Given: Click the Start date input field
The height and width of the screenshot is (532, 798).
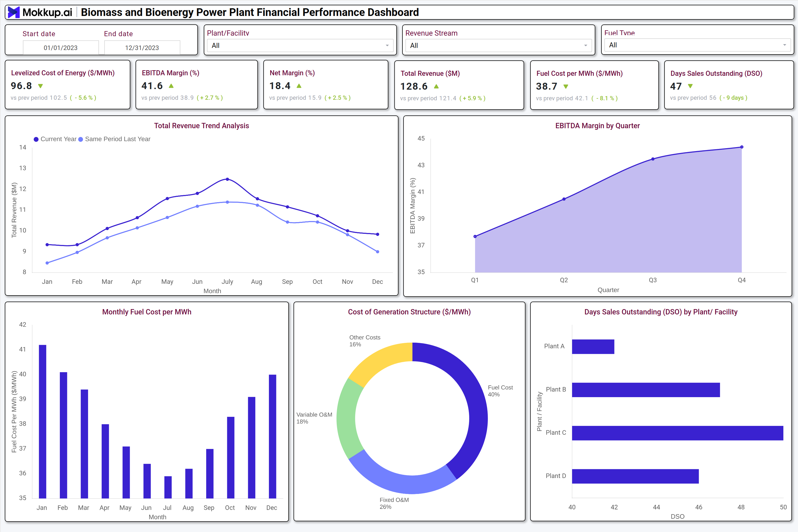Looking at the screenshot, I should pyautogui.click(x=61, y=48).
